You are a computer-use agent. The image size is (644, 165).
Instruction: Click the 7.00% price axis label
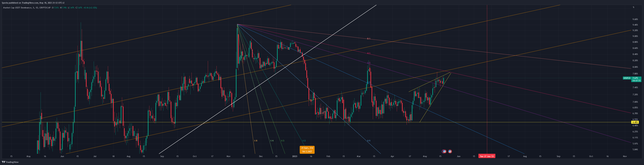point(635,102)
